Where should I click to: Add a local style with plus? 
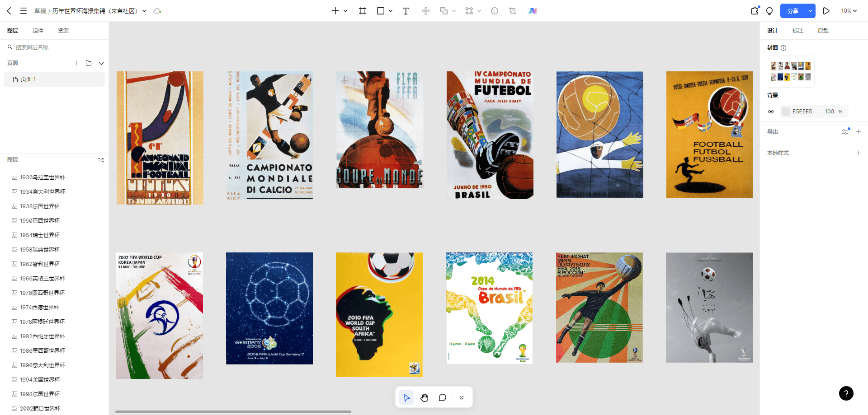859,153
